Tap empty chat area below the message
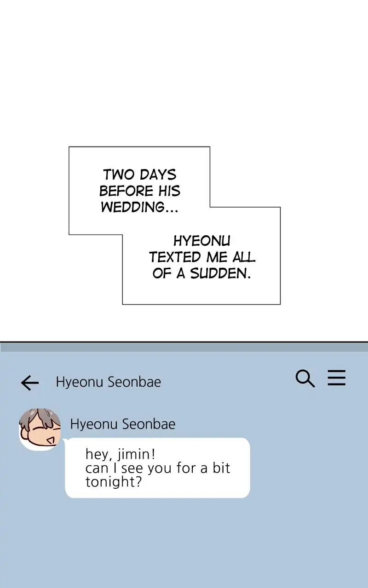 (184, 542)
